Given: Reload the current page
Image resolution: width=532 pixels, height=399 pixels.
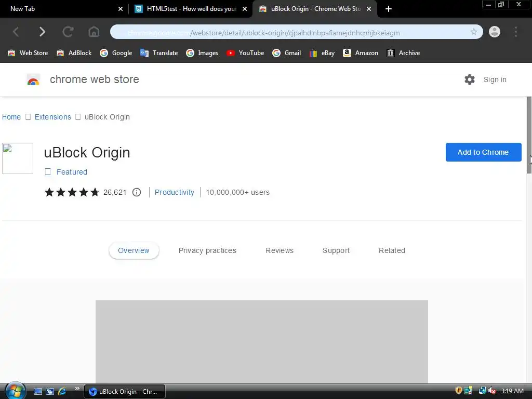Looking at the screenshot, I should (68, 32).
